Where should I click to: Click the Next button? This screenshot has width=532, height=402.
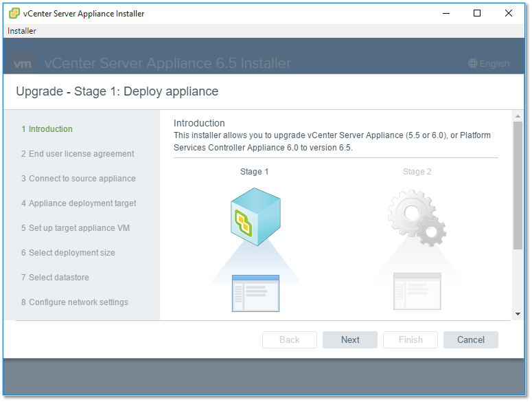pos(350,340)
